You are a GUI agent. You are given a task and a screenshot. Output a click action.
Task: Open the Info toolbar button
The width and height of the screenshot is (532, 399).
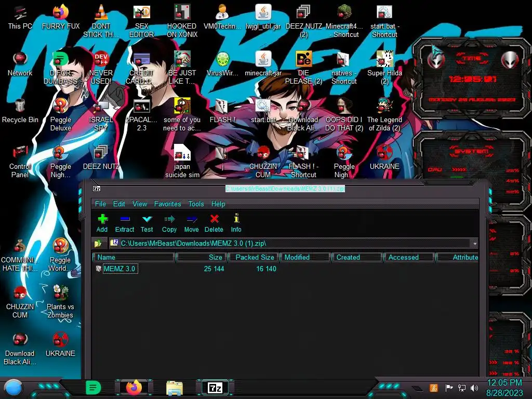[x=236, y=223]
